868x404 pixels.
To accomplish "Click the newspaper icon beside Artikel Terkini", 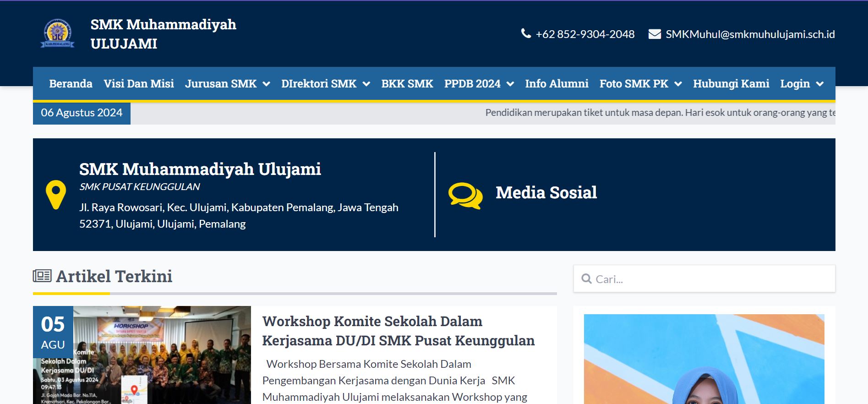I will coord(42,276).
